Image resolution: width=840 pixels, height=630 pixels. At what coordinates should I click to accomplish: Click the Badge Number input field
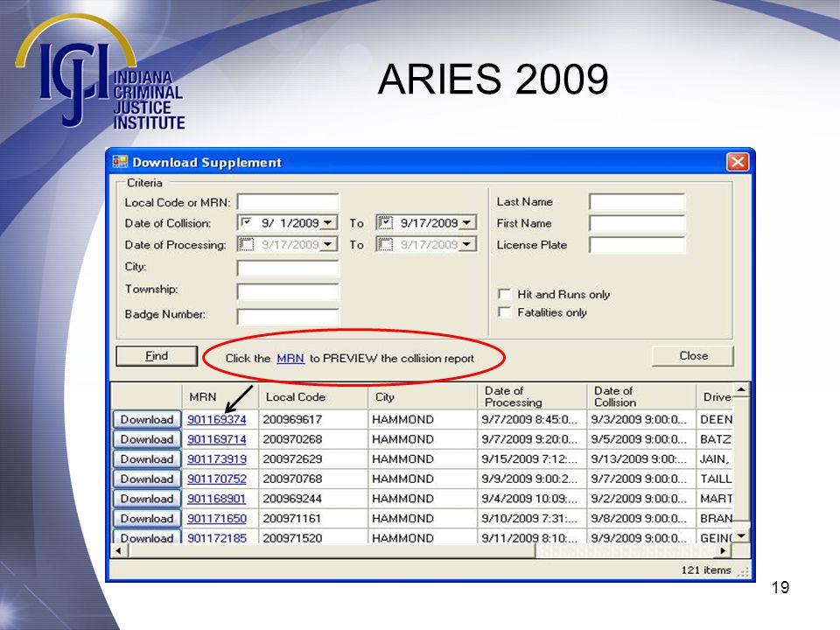tap(288, 316)
